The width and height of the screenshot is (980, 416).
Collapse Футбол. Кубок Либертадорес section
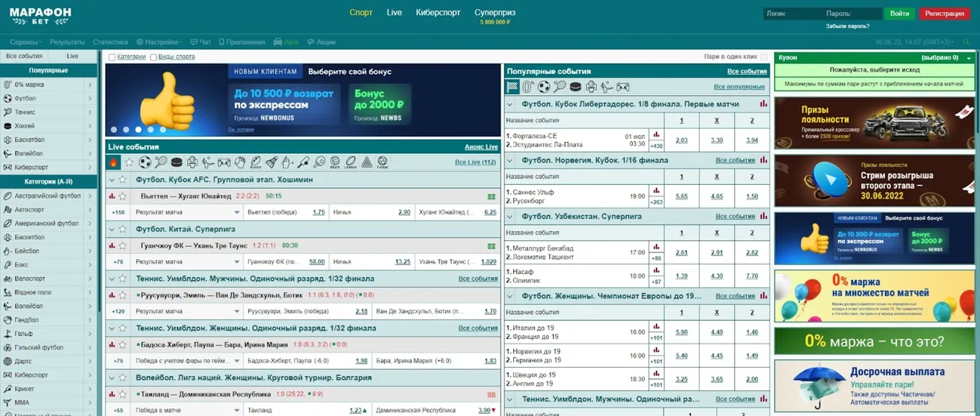[x=511, y=104]
